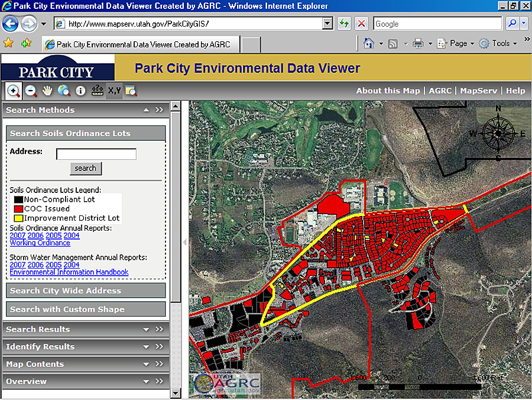This screenshot has height=400, width=532.
Task: Open Favorites Center star icon
Action: [x=8, y=43]
